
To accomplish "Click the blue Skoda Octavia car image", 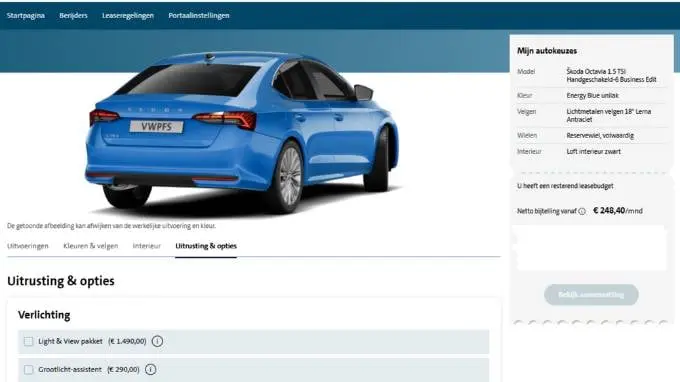I will tap(242, 134).
